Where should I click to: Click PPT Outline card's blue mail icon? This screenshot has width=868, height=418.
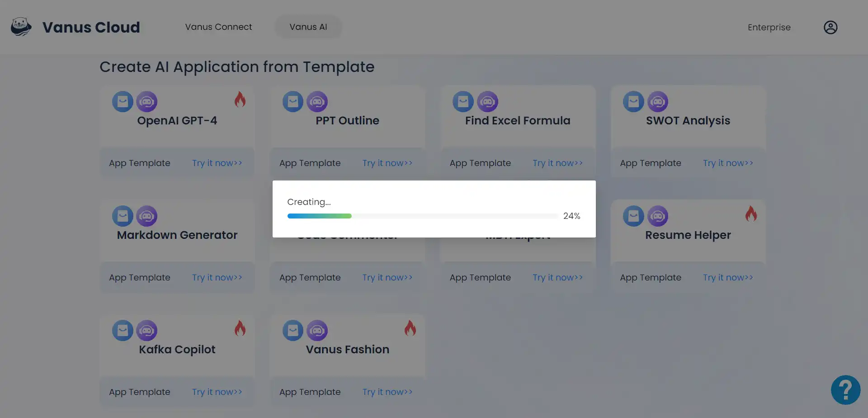[x=293, y=102]
